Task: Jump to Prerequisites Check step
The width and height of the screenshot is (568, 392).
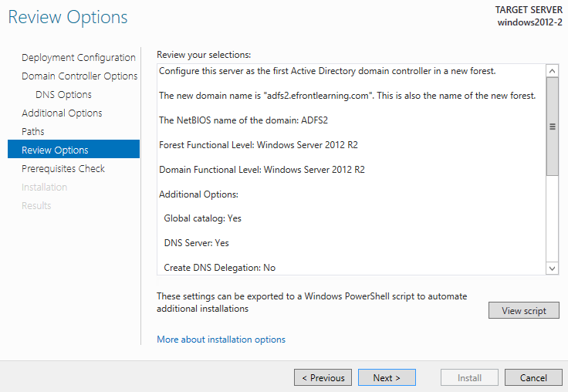Action: (63, 168)
